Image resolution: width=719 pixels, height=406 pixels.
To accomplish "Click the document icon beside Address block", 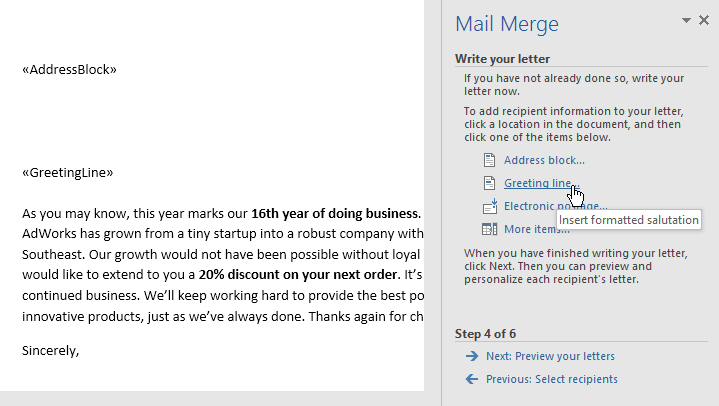I will click(489, 160).
